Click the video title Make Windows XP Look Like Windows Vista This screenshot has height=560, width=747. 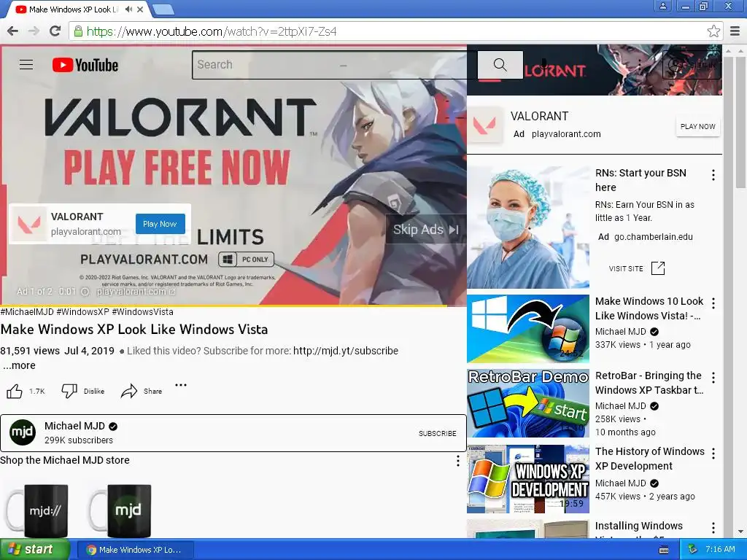[x=134, y=330]
